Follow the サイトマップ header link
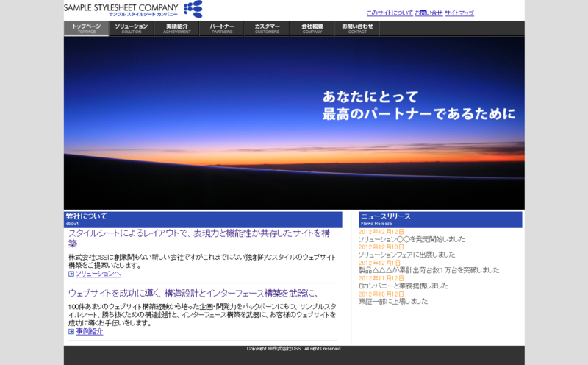Image resolution: width=588 pixels, height=365 pixels. pyautogui.click(x=459, y=13)
